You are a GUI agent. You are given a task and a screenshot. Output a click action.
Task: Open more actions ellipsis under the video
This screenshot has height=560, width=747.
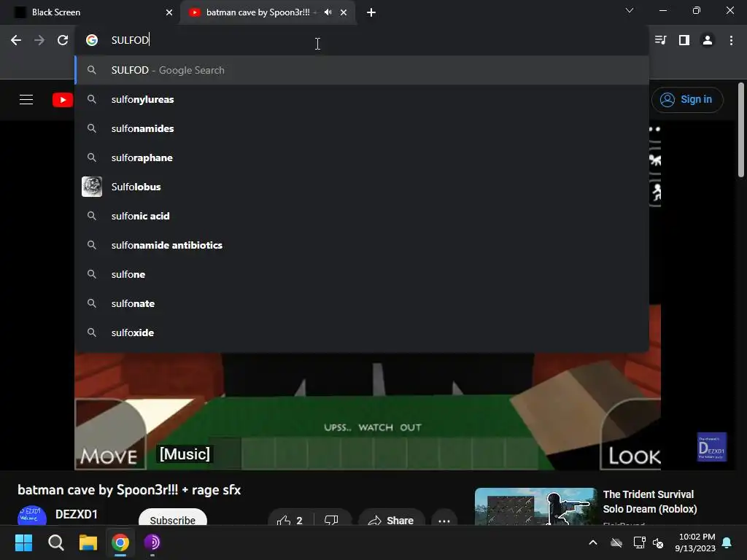444,519
